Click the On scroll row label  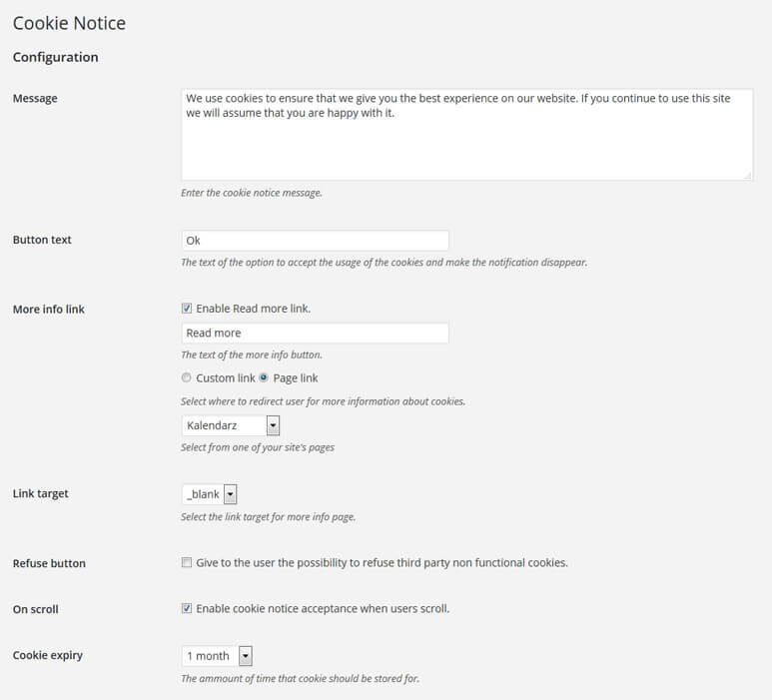click(x=35, y=609)
